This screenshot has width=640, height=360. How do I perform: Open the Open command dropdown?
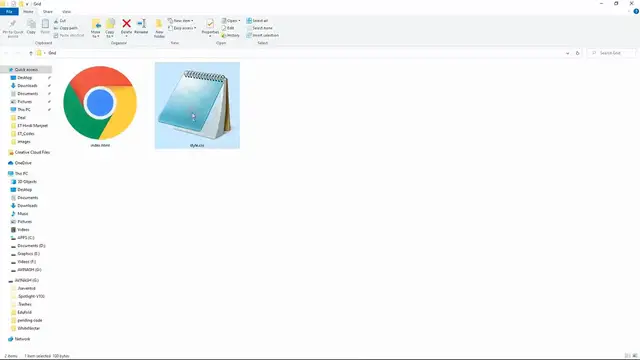click(231, 20)
